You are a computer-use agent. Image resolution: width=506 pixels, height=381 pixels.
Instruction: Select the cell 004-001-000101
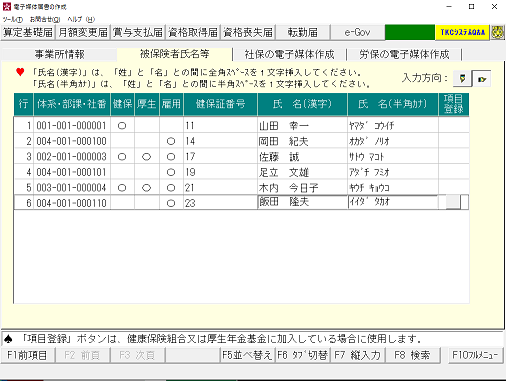coord(72,172)
